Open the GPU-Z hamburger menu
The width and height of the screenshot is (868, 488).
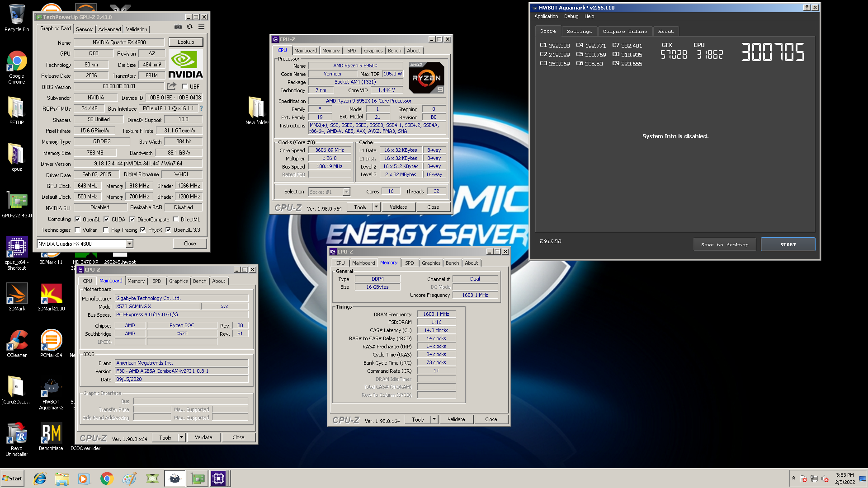[x=202, y=27]
